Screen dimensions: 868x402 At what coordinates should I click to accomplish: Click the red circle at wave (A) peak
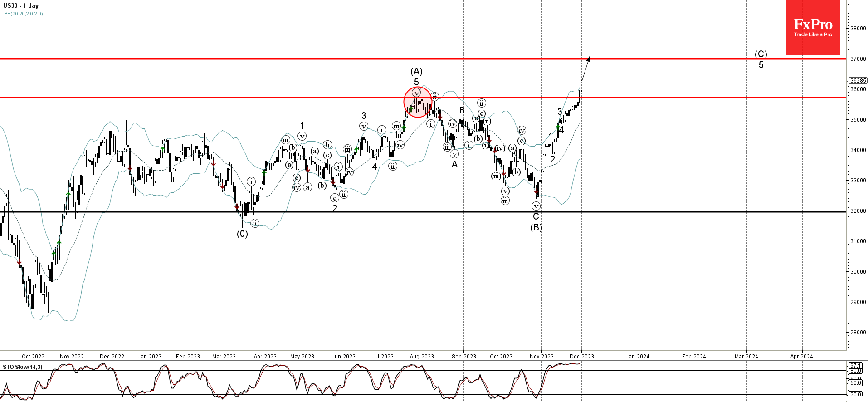(418, 102)
